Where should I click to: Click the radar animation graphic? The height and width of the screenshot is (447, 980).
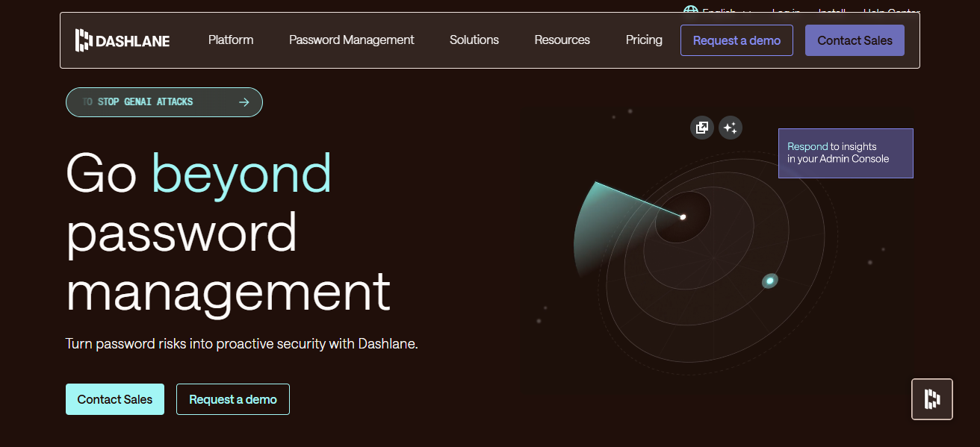point(718,251)
